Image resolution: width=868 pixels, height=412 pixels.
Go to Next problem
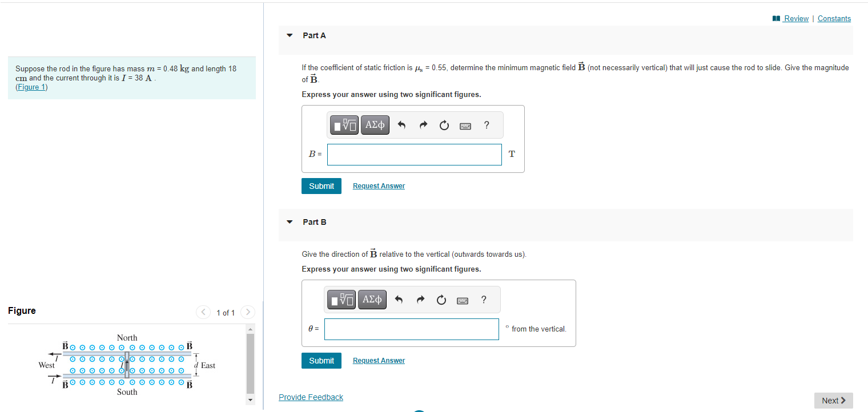pyautogui.click(x=834, y=401)
